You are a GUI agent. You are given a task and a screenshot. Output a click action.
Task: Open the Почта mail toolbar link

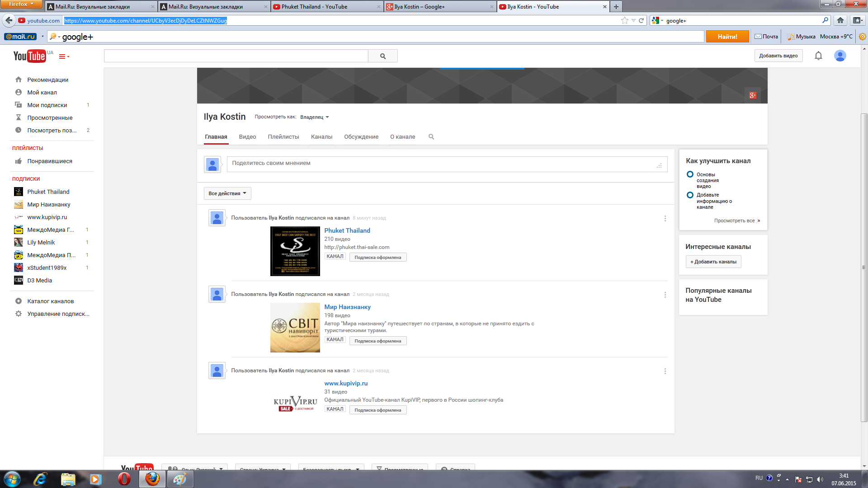point(766,37)
